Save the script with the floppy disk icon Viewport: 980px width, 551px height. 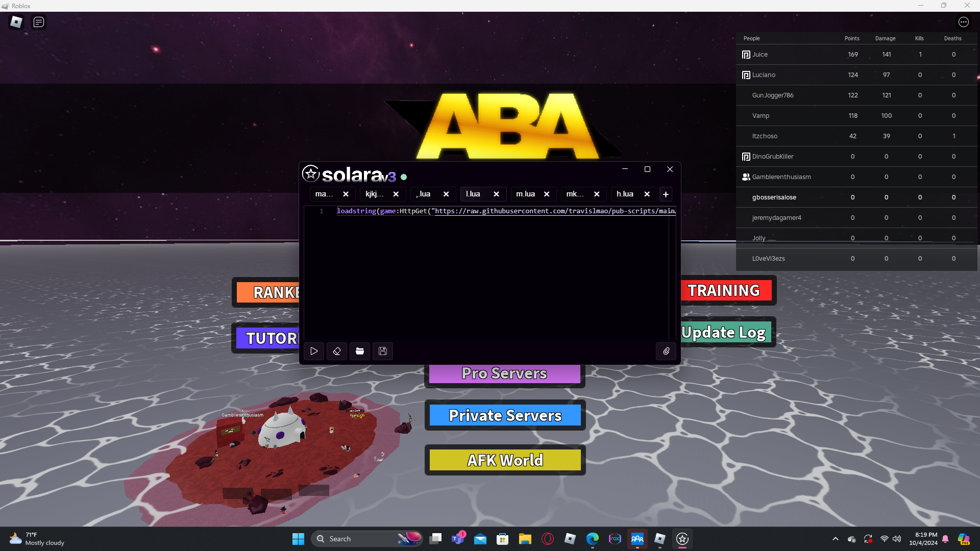click(383, 351)
